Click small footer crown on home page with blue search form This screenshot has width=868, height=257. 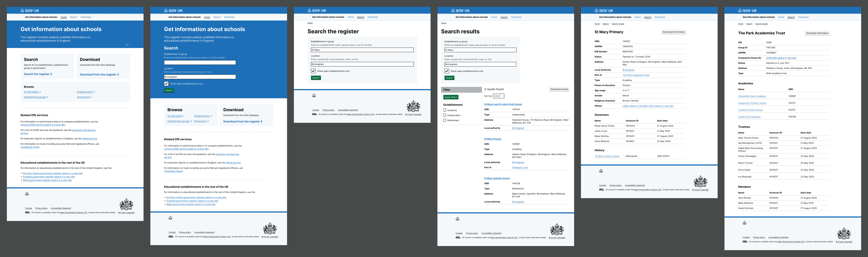(170, 218)
